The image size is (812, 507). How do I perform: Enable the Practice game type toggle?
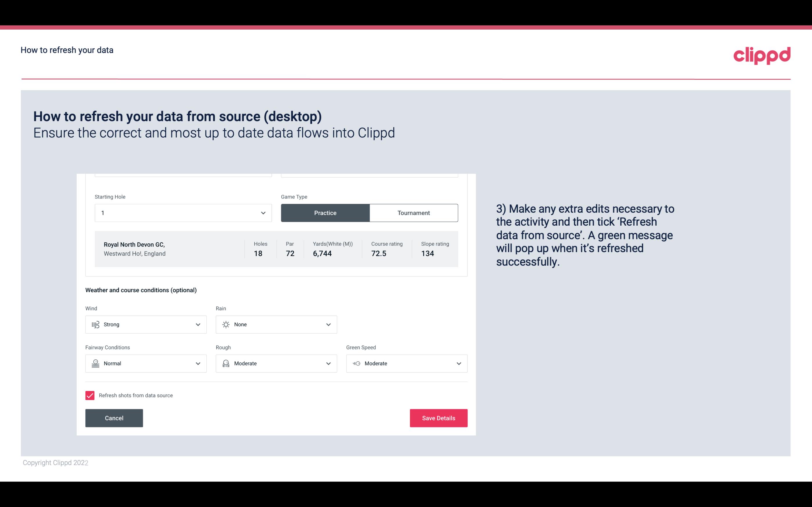pos(325,213)
